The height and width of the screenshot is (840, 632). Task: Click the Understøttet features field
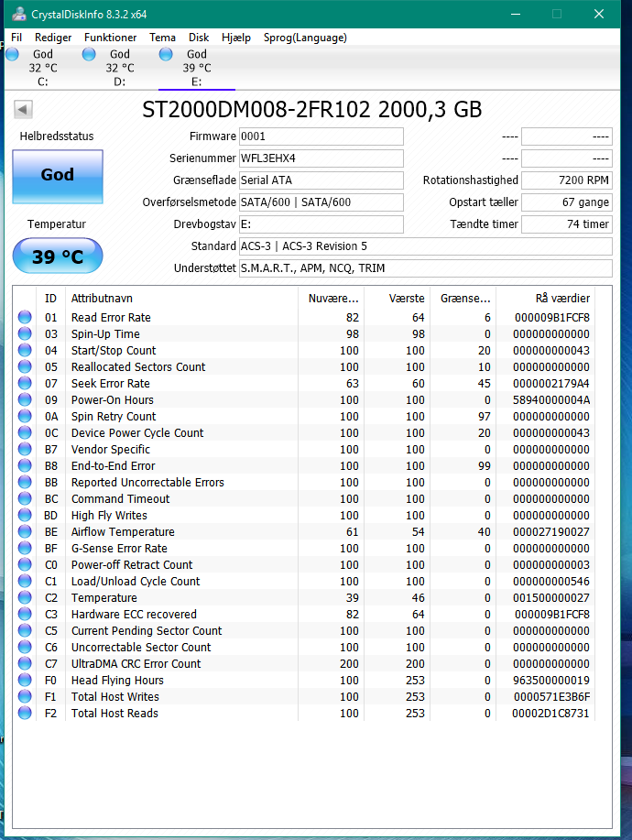click(425, 267)
